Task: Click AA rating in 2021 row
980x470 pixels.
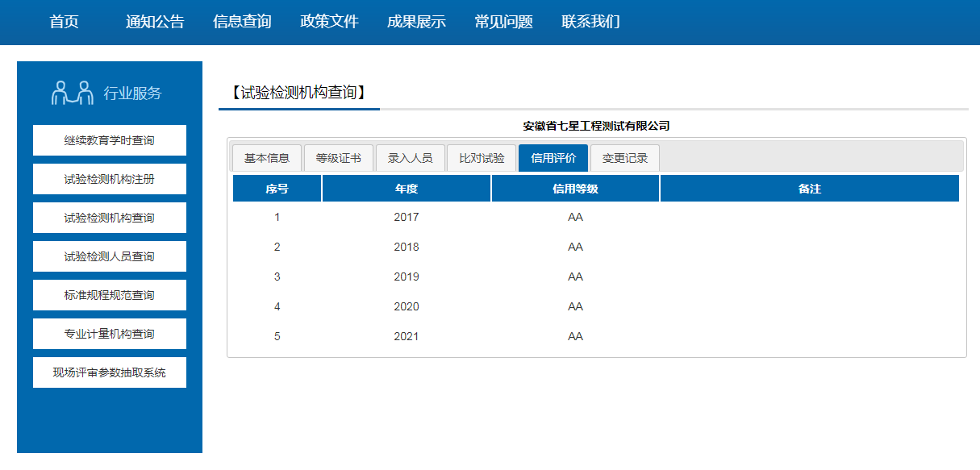Action: tap(575, 336)
